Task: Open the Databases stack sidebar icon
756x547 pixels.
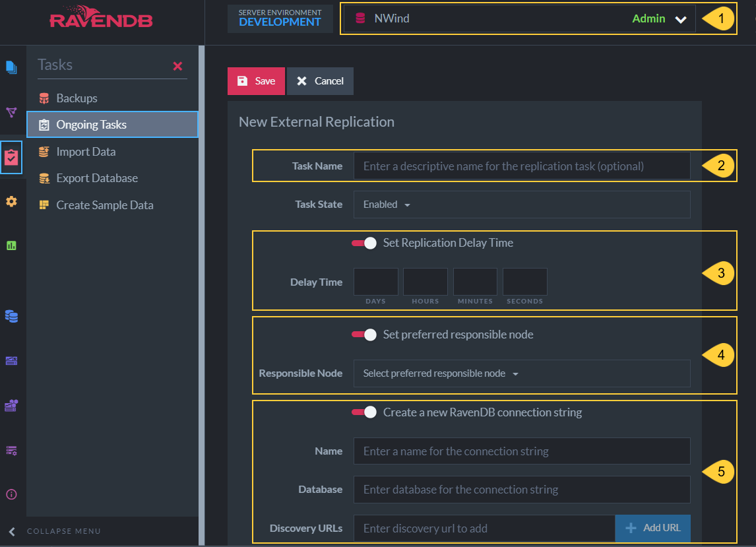Action: (11, 317)
